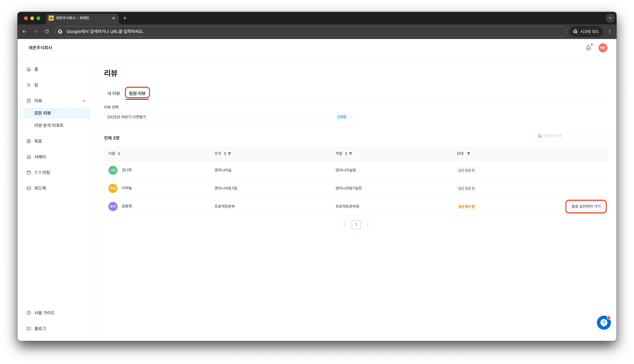Click the 이하늘 avatar
Screen dimensions: 634x364
coord(113,188)
